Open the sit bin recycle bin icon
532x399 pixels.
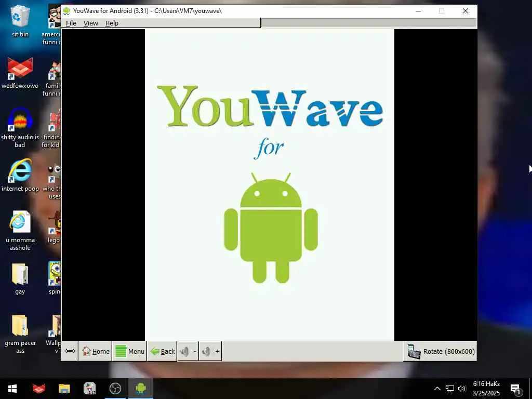pos(20,21)
